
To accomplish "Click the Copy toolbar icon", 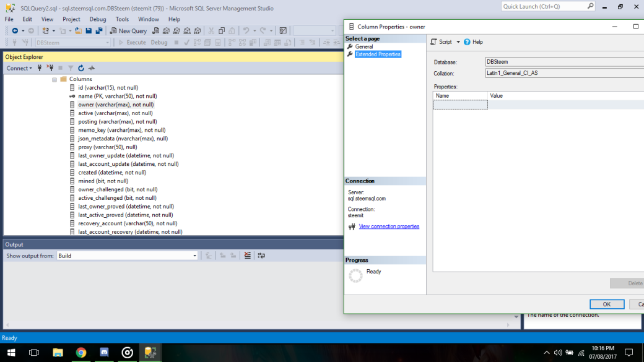I will [x=222, y=31].
